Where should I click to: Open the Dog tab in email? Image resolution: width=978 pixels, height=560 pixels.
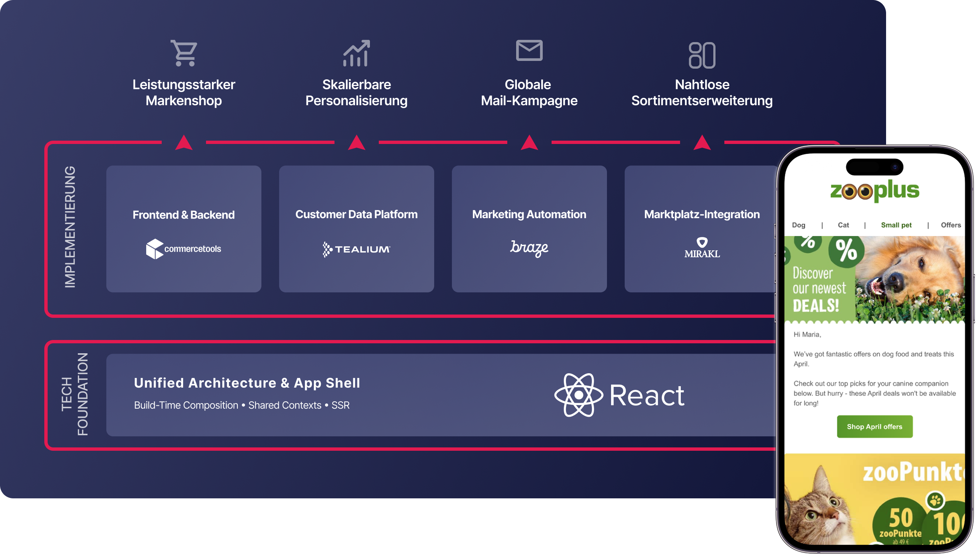pyautogui.click(x=799, y=225)
